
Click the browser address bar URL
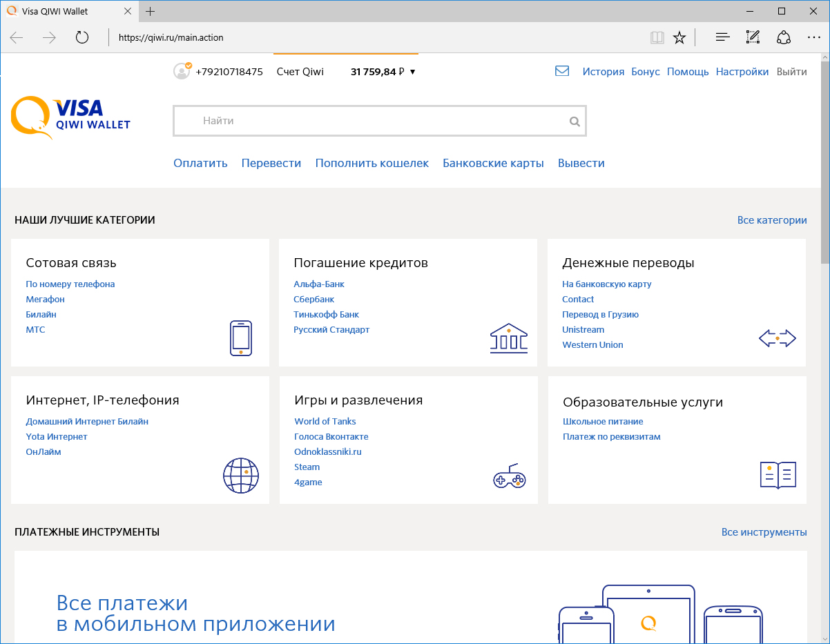pos(171,37)
